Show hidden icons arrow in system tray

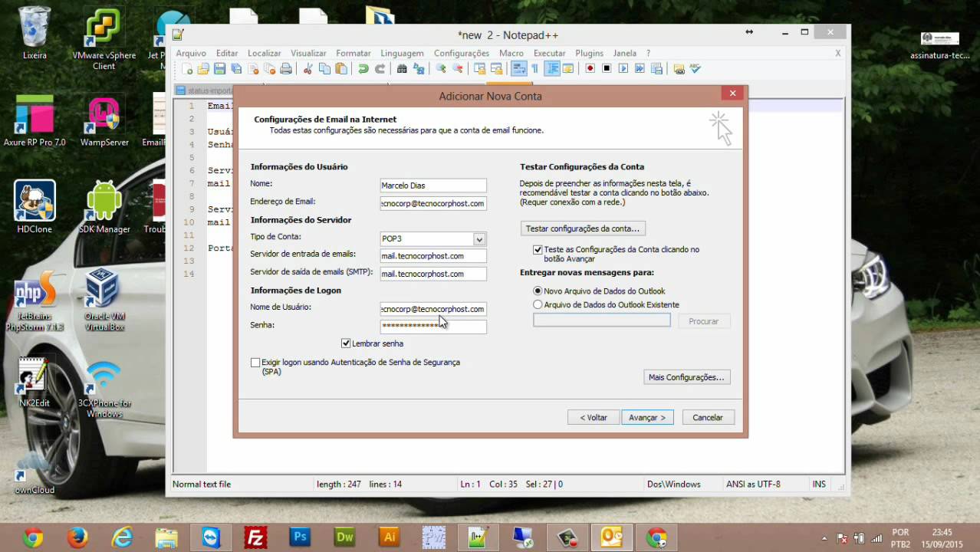824,537
